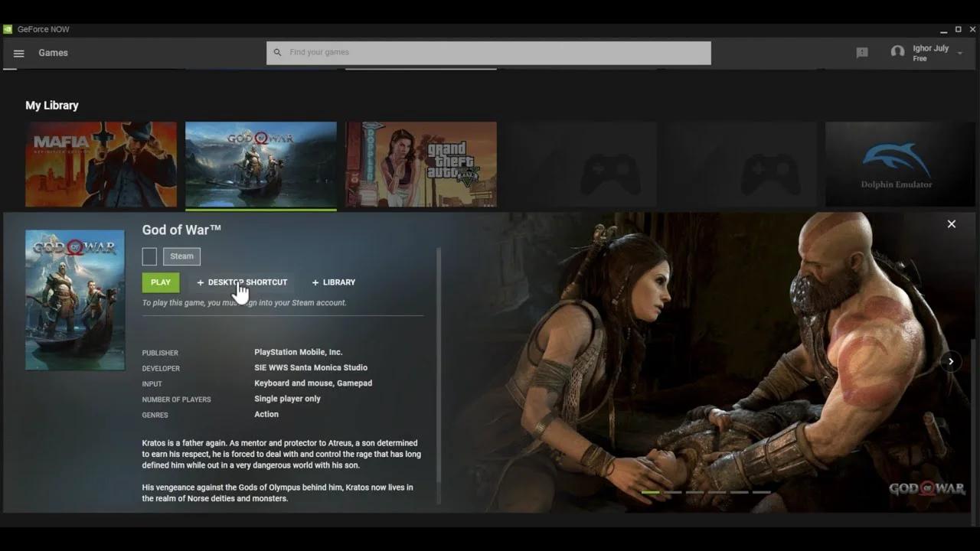
Task: Go to next screenshot with arrow
Action: point(951,361)
